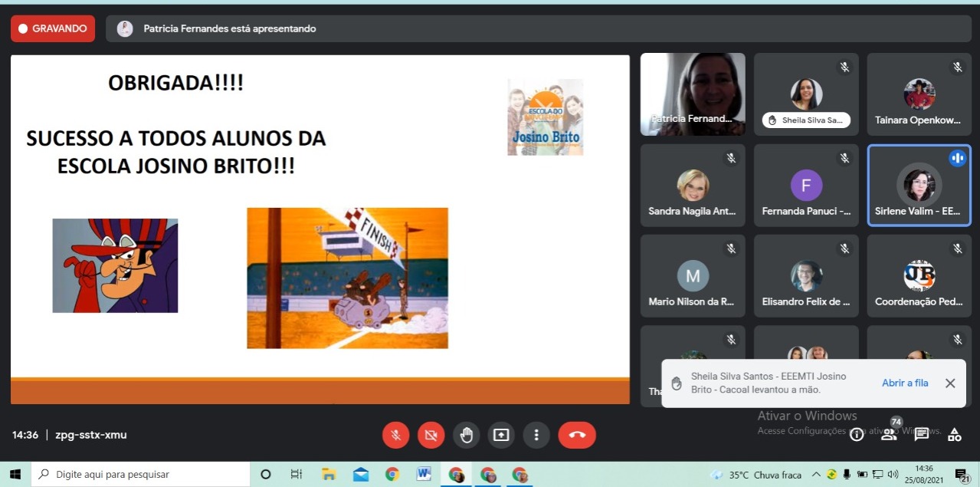Turn on the camera
Screen dimensions: 980x487
point(431,435)
